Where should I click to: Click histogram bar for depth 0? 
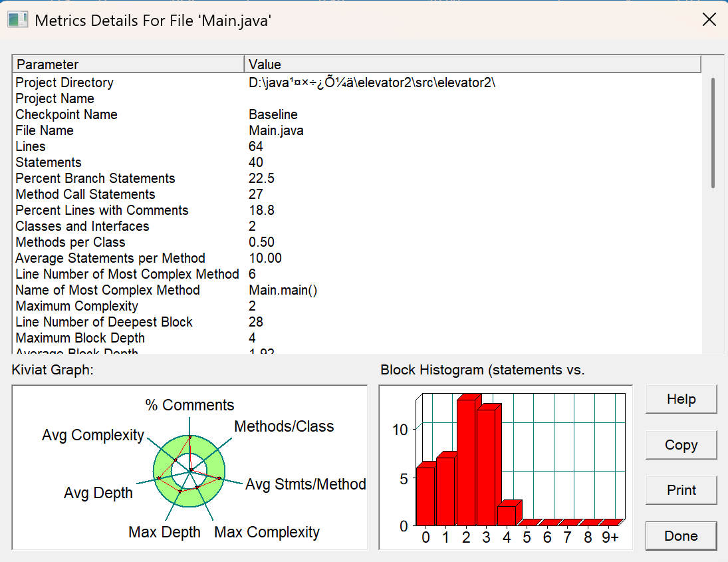click(x=425, y=496)
